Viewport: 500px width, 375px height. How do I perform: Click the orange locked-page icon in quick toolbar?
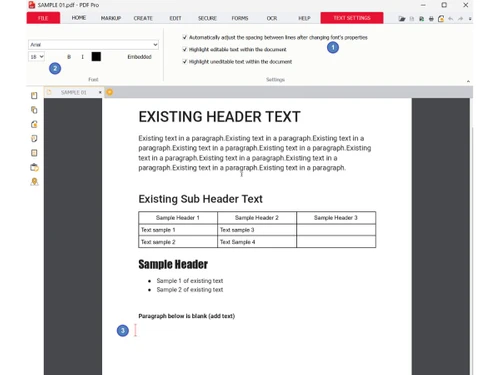click(x=441, y=19)
